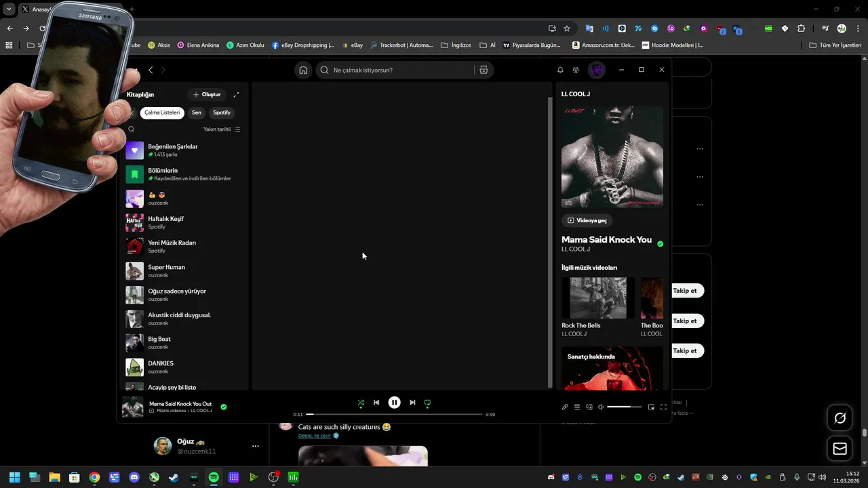Screen dimensions: 868x488
Task: Go back with Spotify's left arrow
Action: pyautogui.click(x=151, y=70)
